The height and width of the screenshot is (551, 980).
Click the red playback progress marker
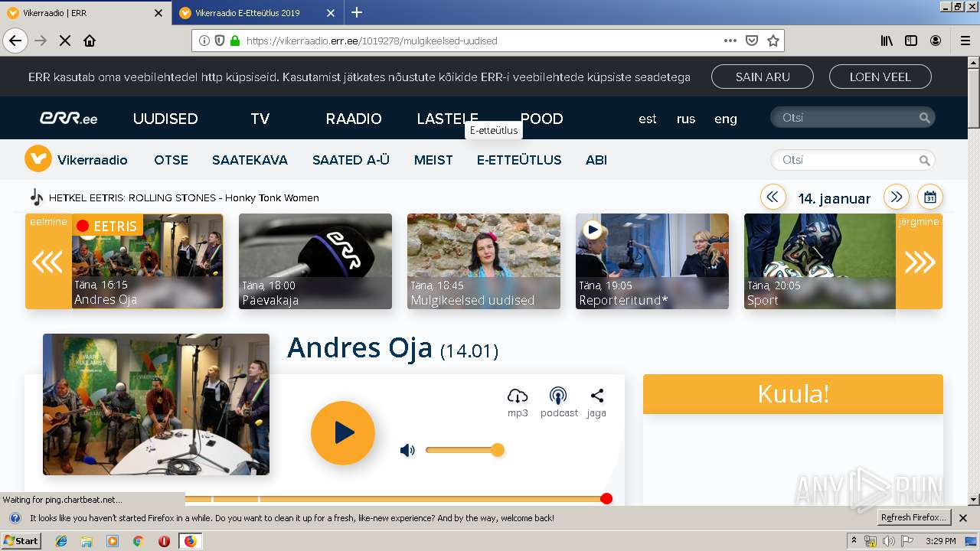point(606,499)
